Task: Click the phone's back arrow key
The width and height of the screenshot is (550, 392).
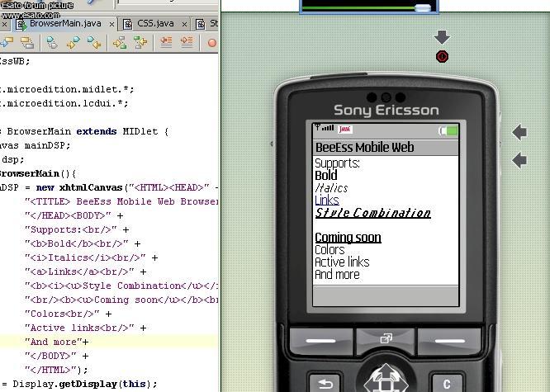Action: tap(325, 383)
